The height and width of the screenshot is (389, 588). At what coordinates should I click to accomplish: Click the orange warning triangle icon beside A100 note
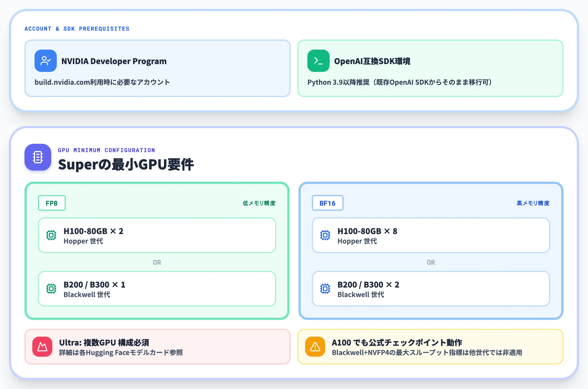pos(315,347)
